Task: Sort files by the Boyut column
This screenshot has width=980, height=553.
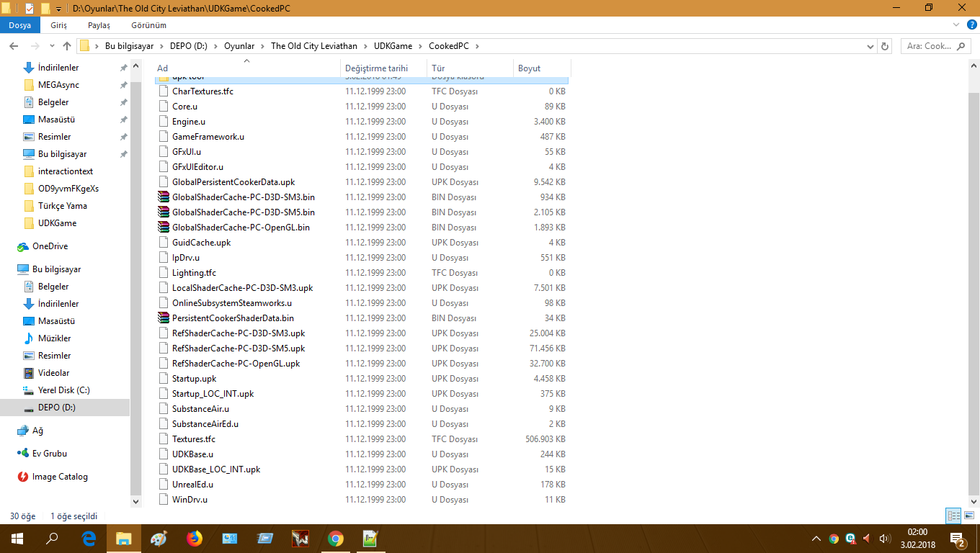Action: [x=541, y=68]
